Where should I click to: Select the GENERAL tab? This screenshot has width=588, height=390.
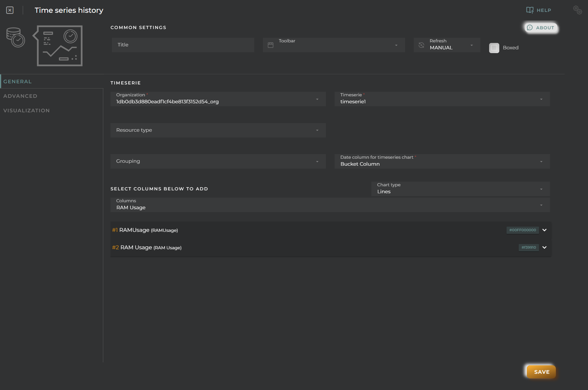pyautogui.click(x=17, y=81)
